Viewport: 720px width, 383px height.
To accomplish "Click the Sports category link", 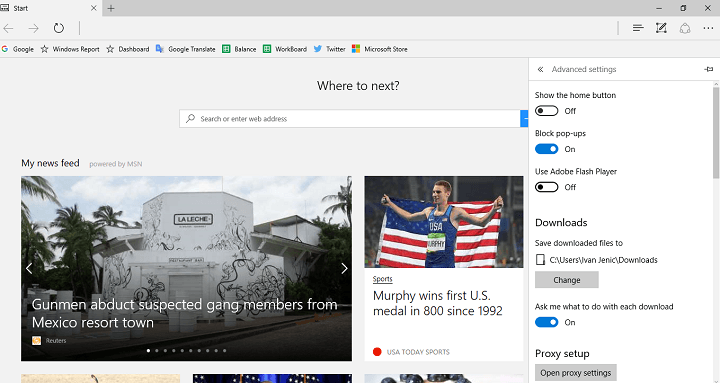I will click(x=382, y=279).
